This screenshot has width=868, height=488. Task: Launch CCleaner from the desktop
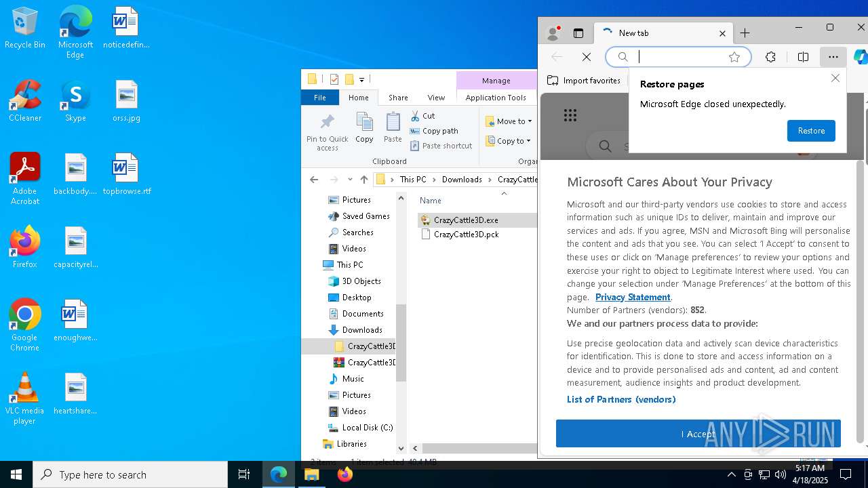pos(25,102)
